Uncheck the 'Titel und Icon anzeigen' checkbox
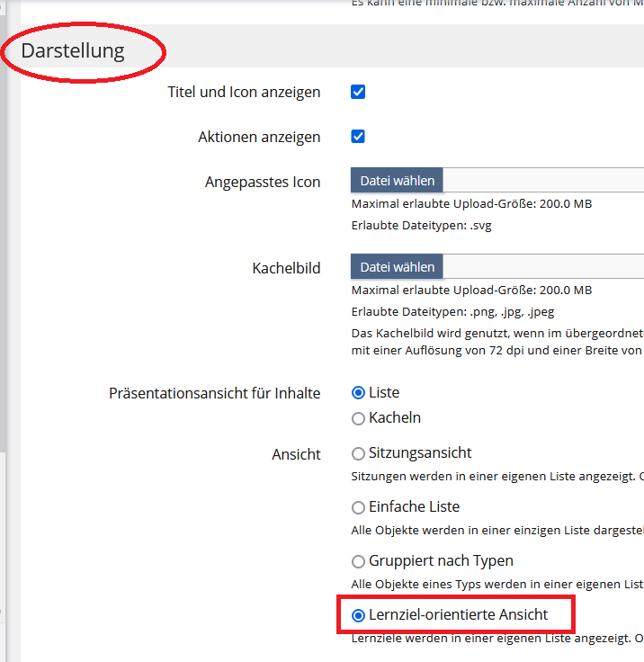Image resolution: width=644 pixels, height=662 pixels. [x=358, y=92]
